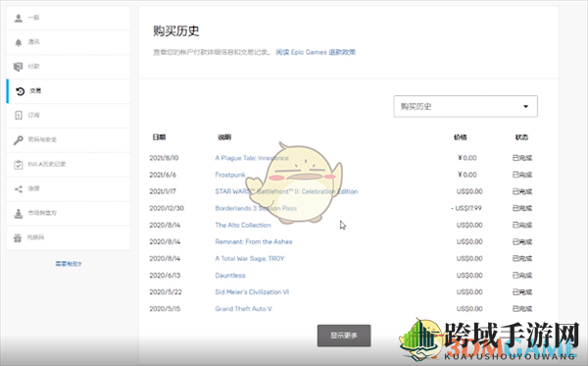Image resolution: width=588 pixels, height=366 pixels.
Task: Open the Epic Games refund policy link
Action: (316, 52)
